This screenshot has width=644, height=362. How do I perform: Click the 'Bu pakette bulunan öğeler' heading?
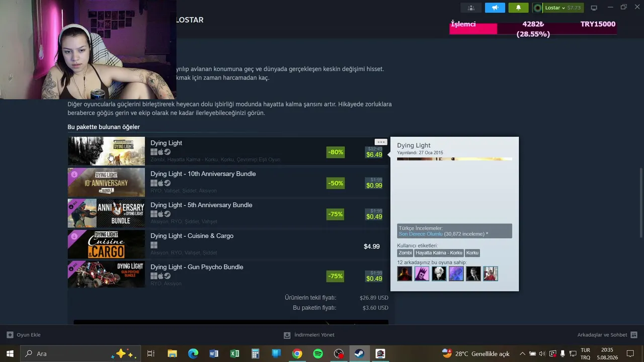[104, 127]
